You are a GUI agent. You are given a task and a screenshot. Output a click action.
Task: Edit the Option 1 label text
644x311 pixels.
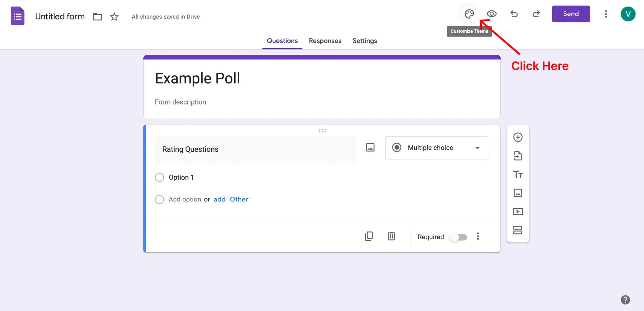point(181,177)
